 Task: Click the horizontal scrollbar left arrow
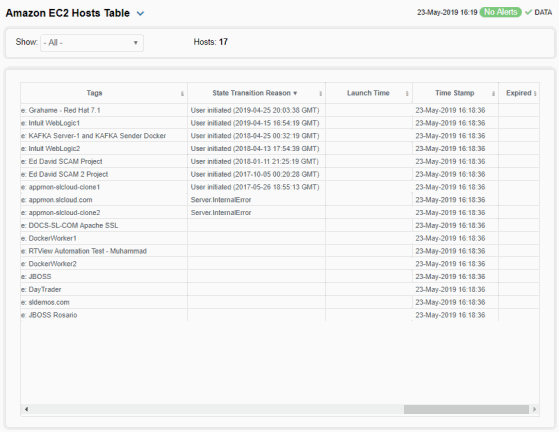click(x=26, y=409)
